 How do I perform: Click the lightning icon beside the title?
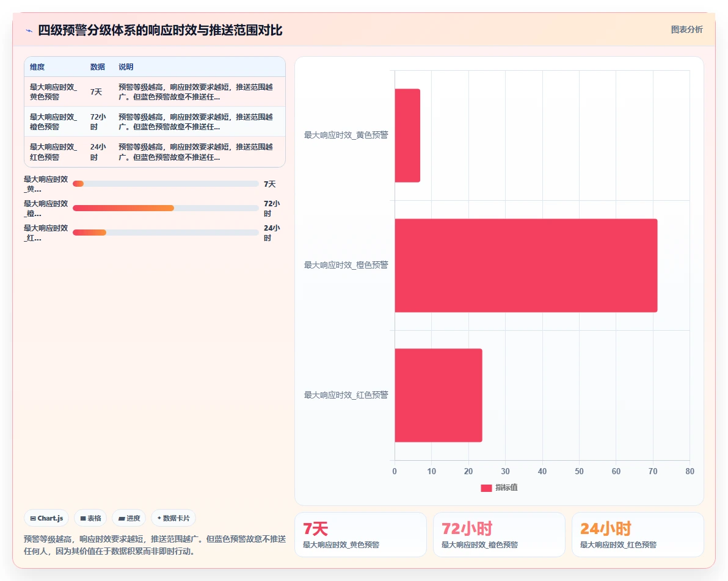(x=29, y=31)
